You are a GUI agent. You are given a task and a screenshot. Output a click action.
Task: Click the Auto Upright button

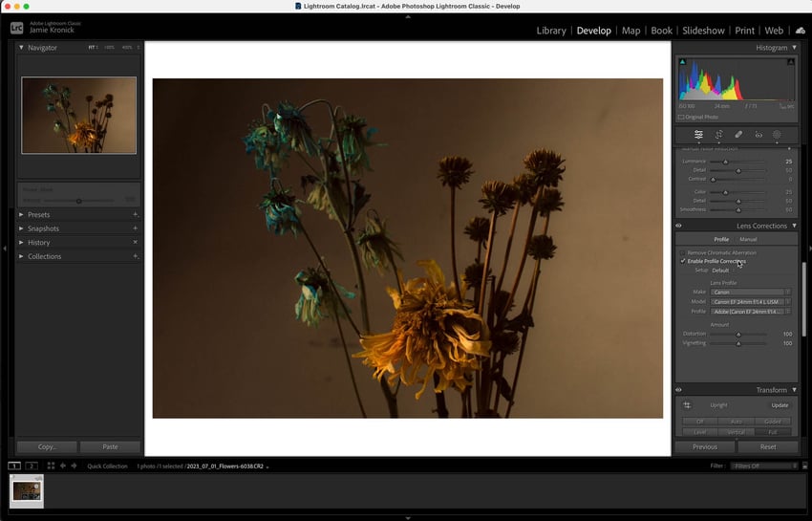pyautogui.click(x=736, y=422)
